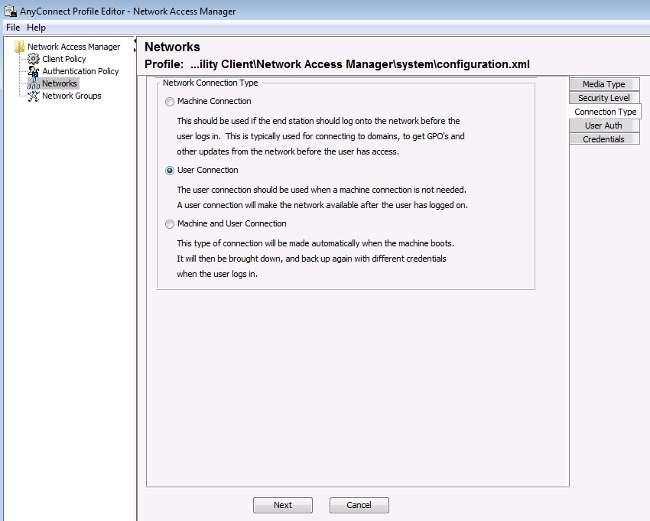Image resolution: width=650 pixels, height=521 pixels.
Task: Open the Credentials tab
Action: pos(604,139)
